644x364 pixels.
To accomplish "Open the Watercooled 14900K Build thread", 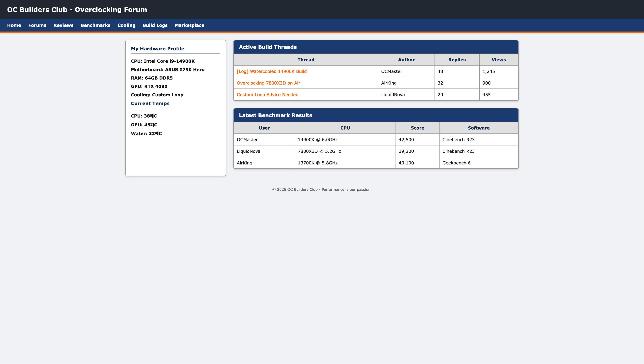I will point(272,71).
